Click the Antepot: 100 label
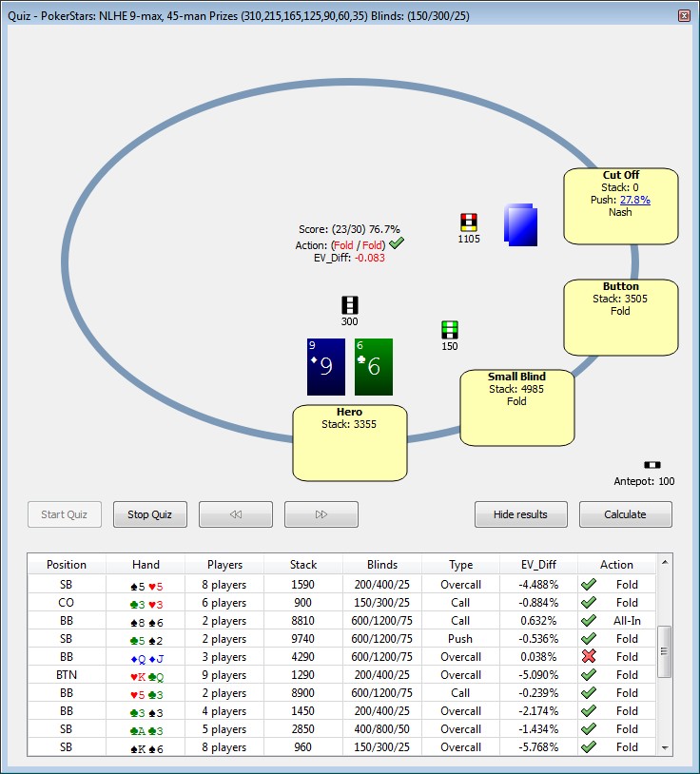 [x=644, y=481]
